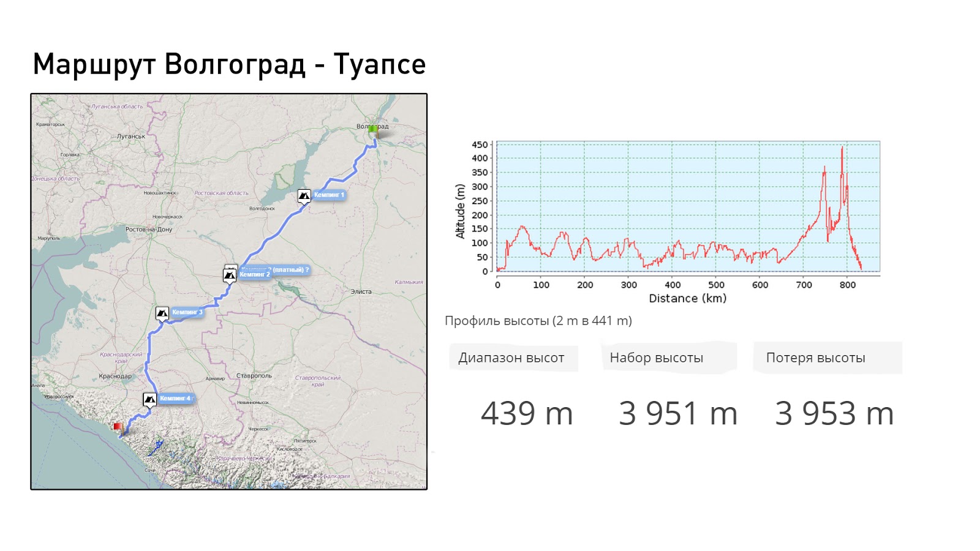This screenshot has height=551, width=980.
Task: Click the 'Диапазон высот' heading
Action: 511,358
